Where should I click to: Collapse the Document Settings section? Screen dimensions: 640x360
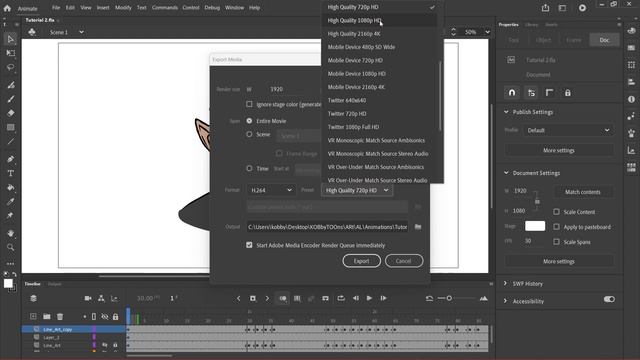coord(506,173)
